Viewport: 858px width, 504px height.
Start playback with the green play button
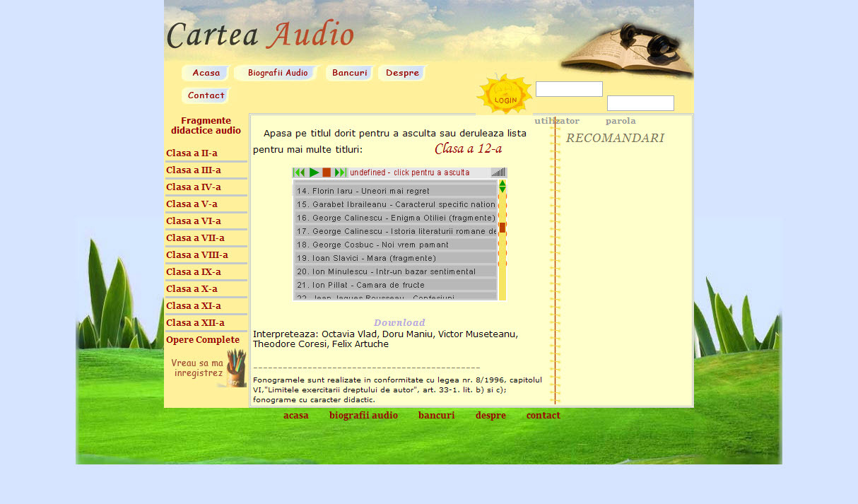314,172
